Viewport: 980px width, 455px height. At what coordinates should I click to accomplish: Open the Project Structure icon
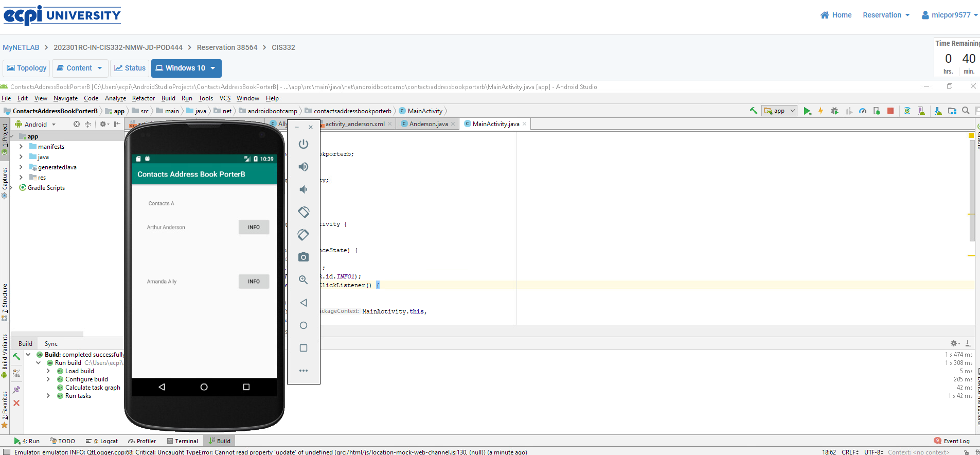point(952,111)
